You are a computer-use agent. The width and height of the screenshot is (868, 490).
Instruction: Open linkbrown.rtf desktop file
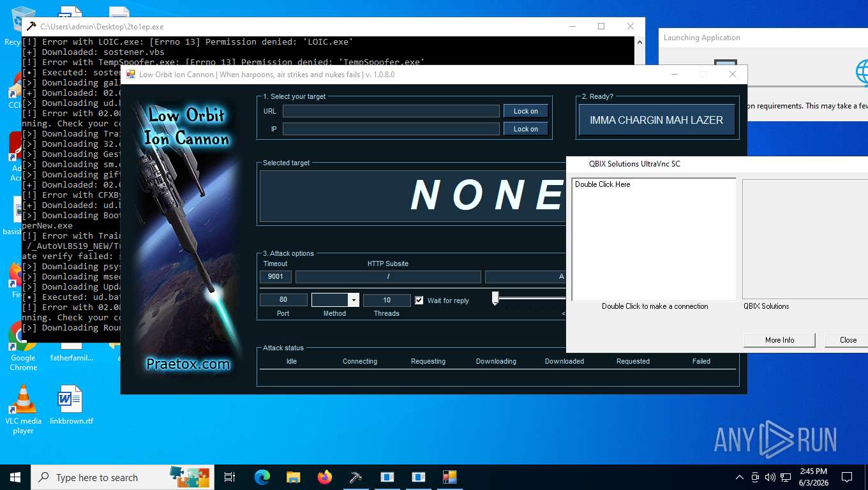tap(71, 405)
